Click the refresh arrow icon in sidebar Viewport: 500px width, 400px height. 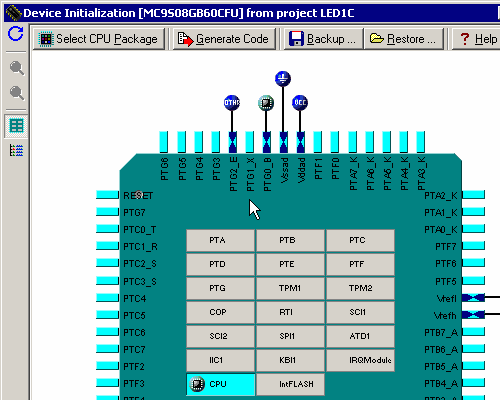pyautogui.click(x=16, y=34)
